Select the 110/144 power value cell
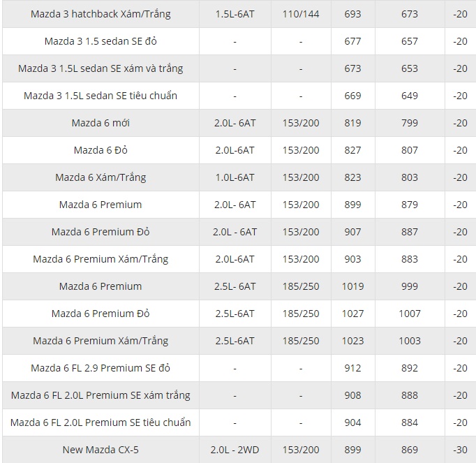 [x=301, y=14]
